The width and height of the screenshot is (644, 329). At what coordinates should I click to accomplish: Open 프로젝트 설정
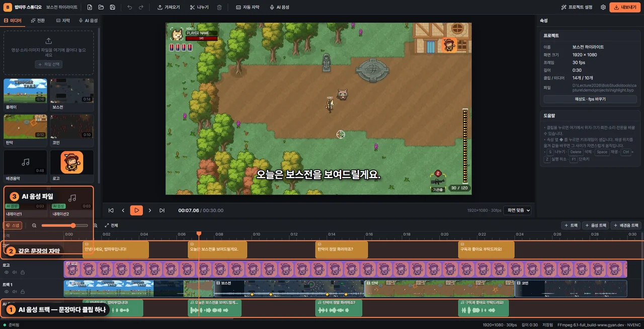(577, 8)
